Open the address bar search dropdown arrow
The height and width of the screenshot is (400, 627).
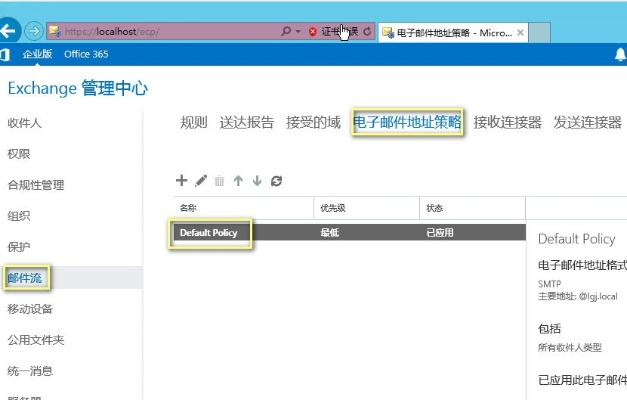297,32
